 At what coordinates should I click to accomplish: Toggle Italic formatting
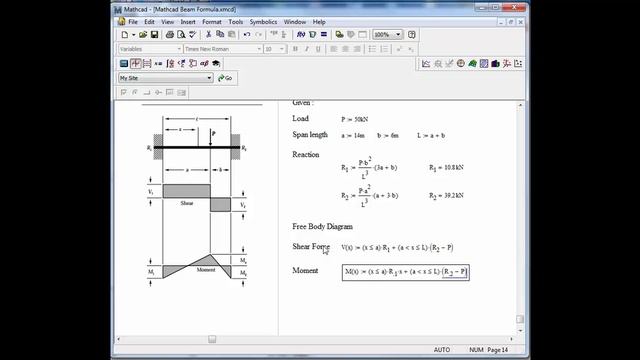click(x=307, y=49)
